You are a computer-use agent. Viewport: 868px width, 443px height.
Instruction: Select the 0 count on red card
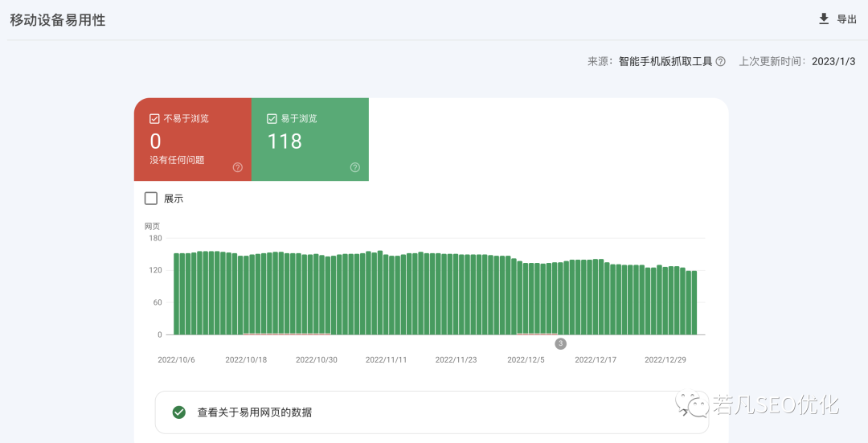point(155,142)
